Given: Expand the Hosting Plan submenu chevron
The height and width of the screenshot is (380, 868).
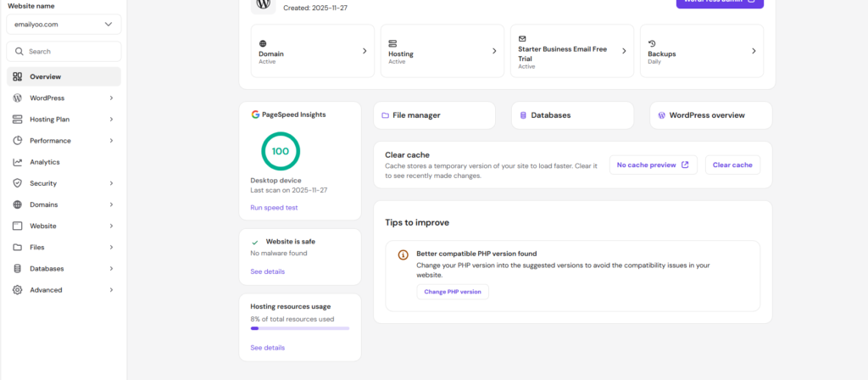Looking at the screenshot, I should pos(111,120).
